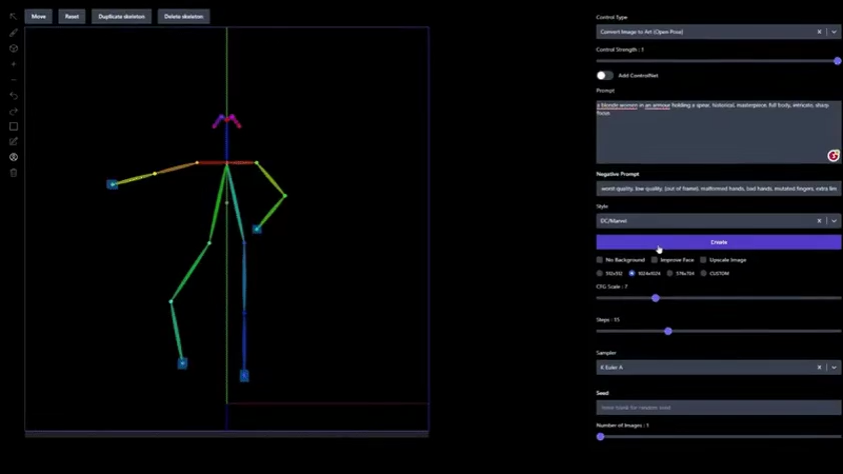Click the Reset button
This screenshot has width=843, height=474.
coord(72,17)
